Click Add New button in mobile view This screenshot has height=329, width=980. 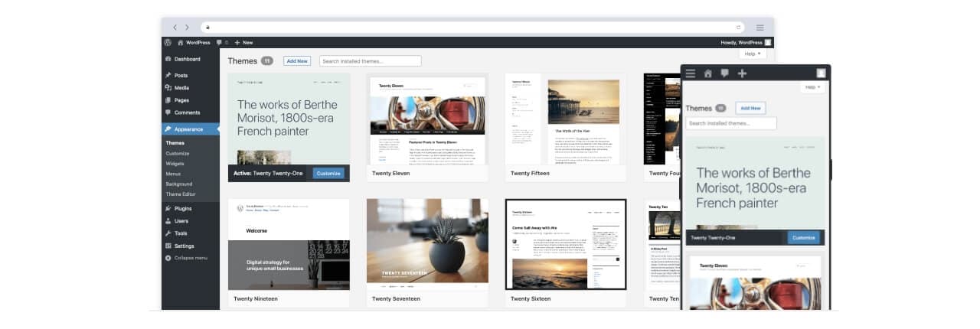[750, 108]
